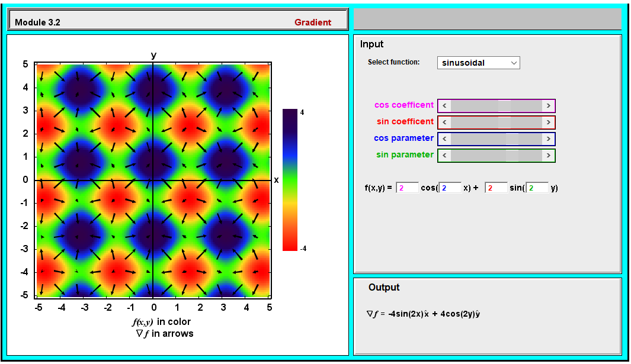Click the sin parameter label
631x364 pixels.
coord(404,154)
